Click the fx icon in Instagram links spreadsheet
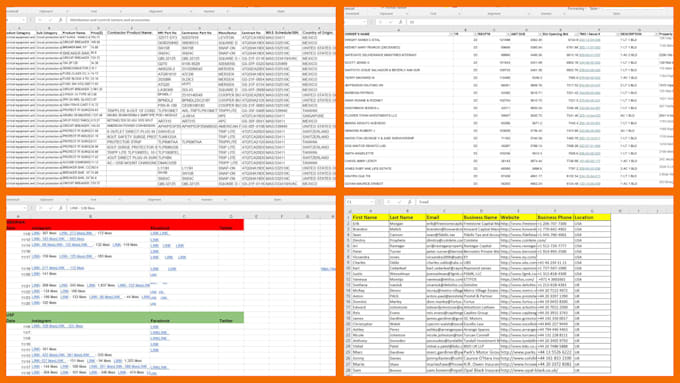The image size is (680, 383). (60, 208)
